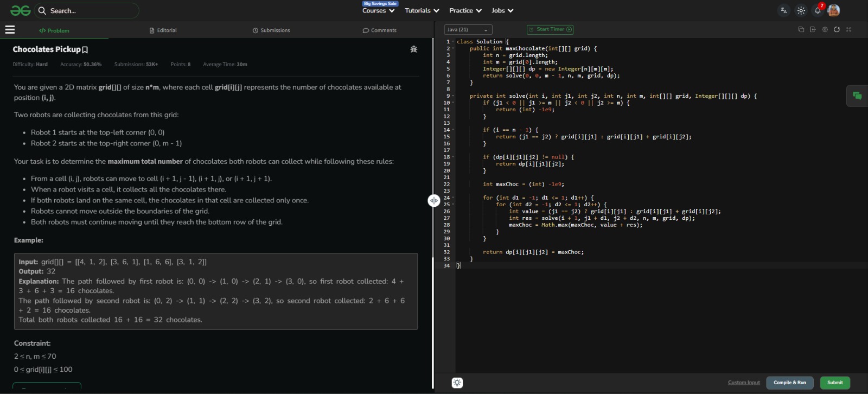Open the language translation icon
The height and width of the screenshot is (394, 868).
click(x=783, y=10)
